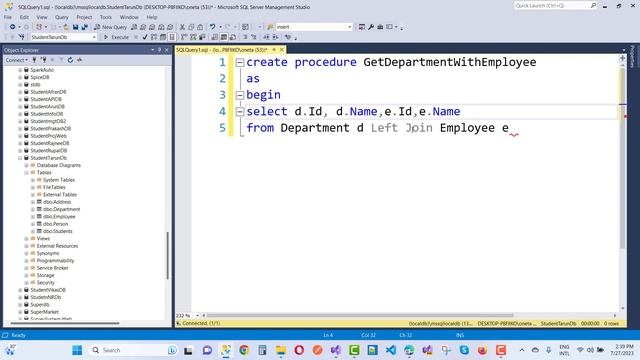Screen dimensions: 640x360
Task: Expand the dbo.Department table node
Action: 33,209
